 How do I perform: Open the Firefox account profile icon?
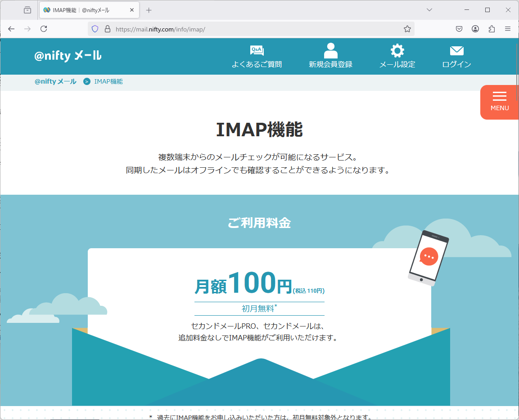475,29
